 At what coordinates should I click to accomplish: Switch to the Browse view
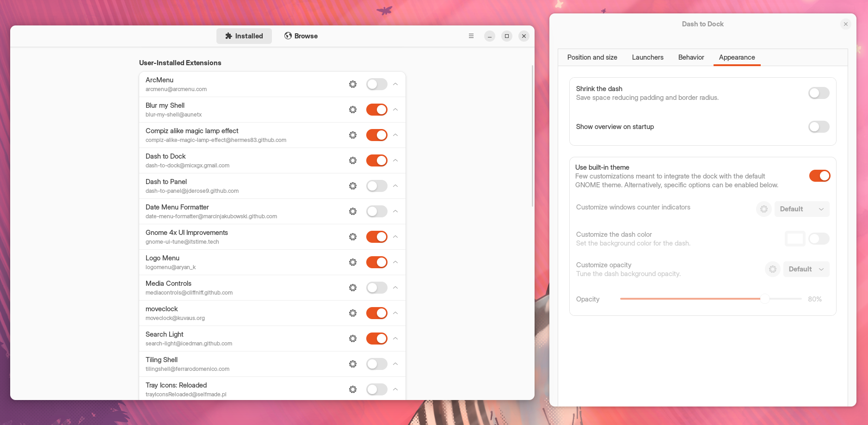tap(301, 36)
